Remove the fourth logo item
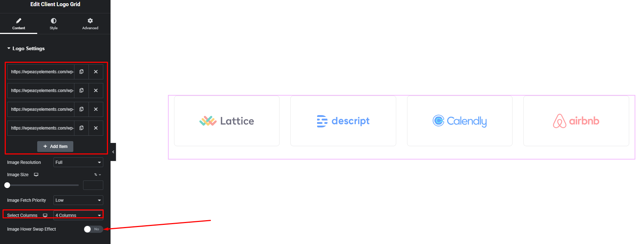Image resolution: width=644 pixels, height=244 pixels. (x=96, y=128)
